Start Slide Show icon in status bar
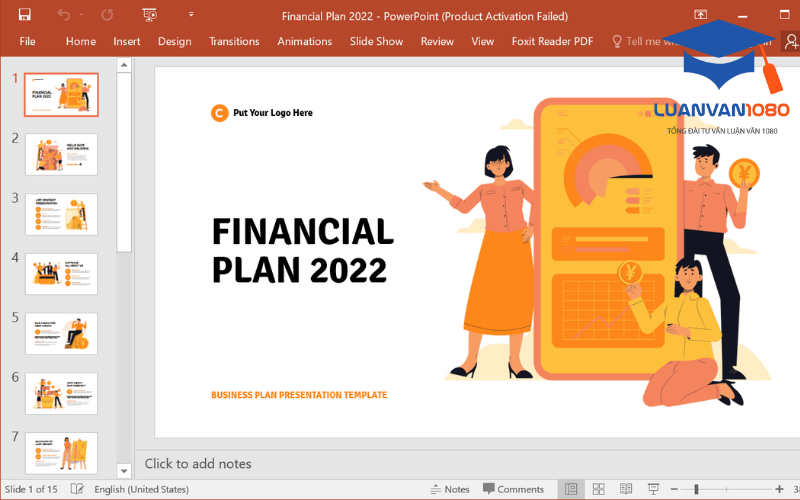Screen dimensions: 800x500 (x=653, y=489)
